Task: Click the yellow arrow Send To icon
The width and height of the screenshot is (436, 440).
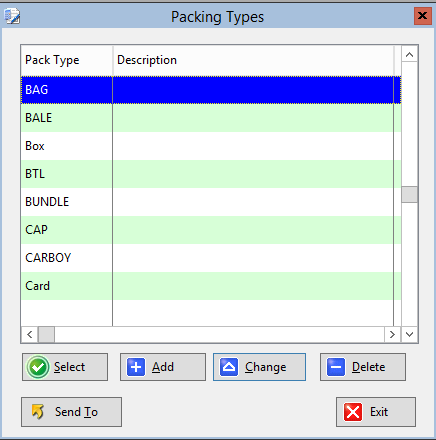Action: pyautogui.click(x=38, y=412)
